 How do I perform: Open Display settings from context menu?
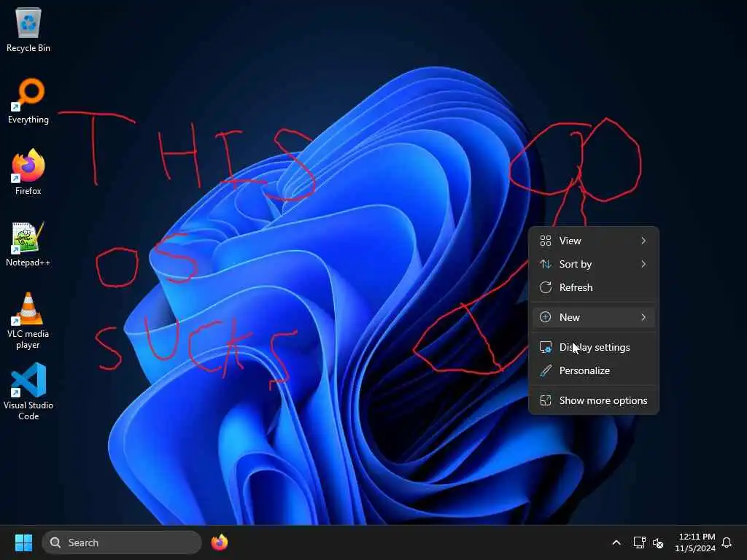point(594,347)
